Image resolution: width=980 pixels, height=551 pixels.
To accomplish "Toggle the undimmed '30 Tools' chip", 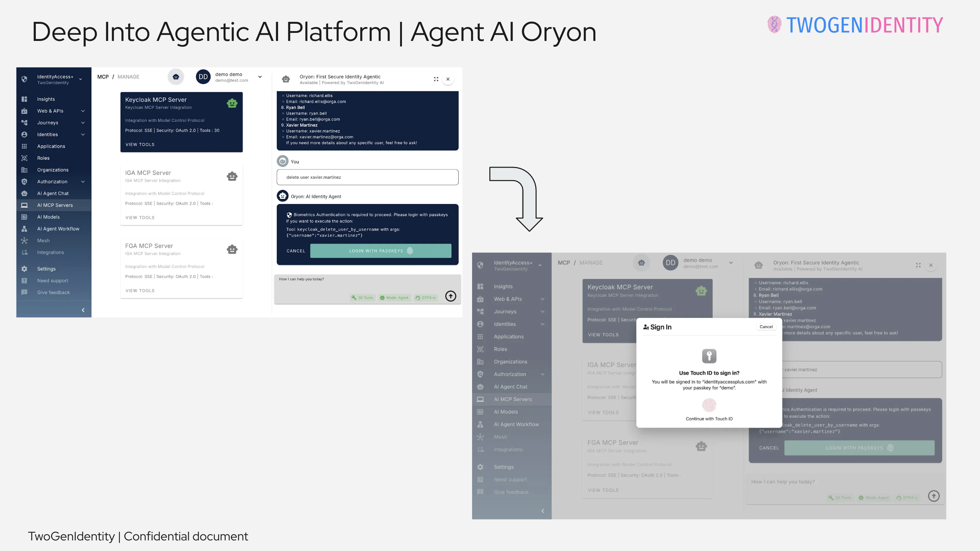I will tap(362, 297).
